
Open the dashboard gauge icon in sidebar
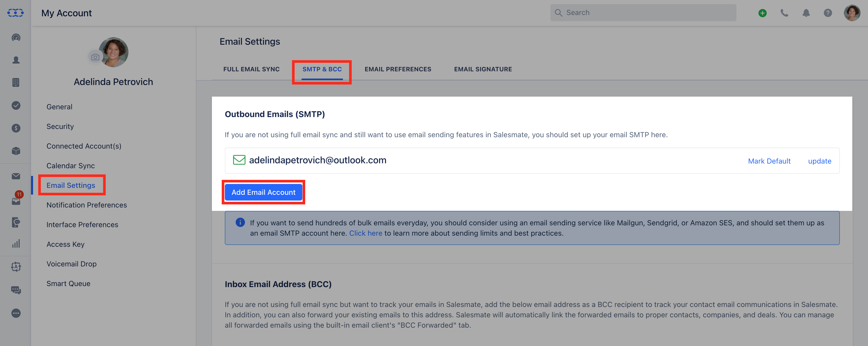16,37
